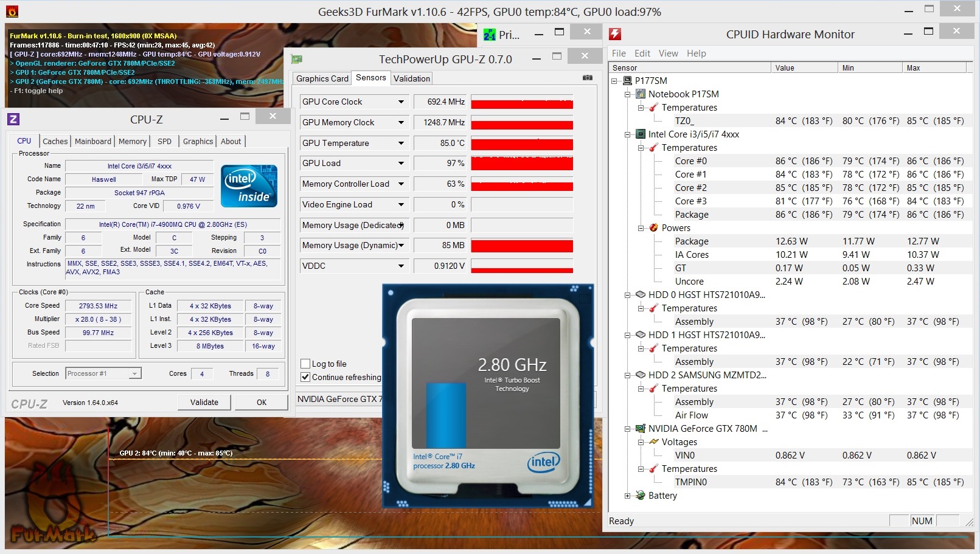980x554 pixels.
Task: Expand the Battery node in HWMonitor
Action: pyautogui.click(x=627, y=496)
